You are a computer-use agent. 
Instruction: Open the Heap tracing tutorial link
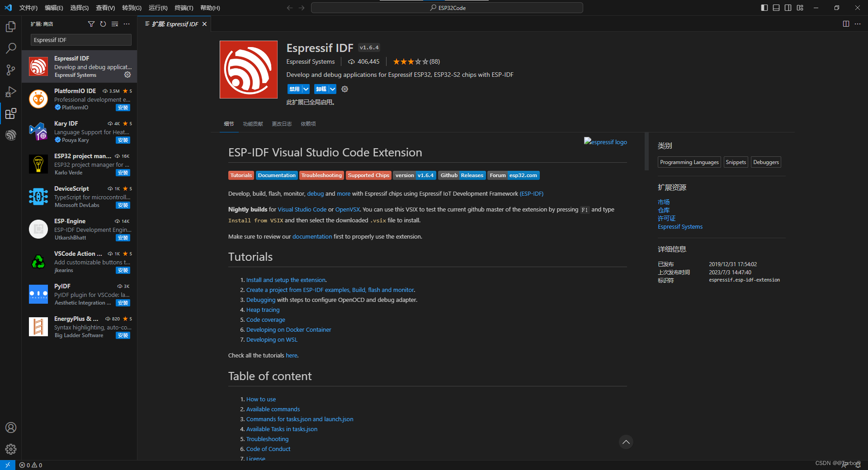click(263, 310)
